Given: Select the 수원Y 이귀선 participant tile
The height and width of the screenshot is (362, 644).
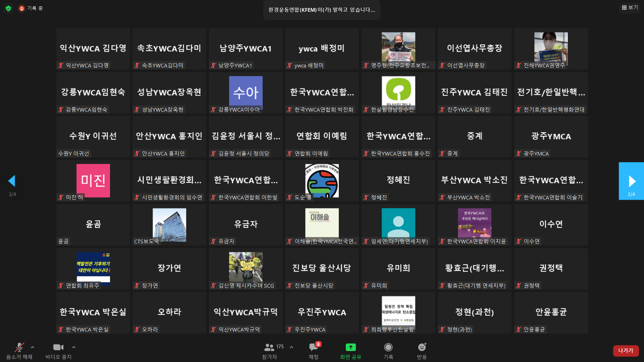Looking at the screenshot, I should click(93, 137).
